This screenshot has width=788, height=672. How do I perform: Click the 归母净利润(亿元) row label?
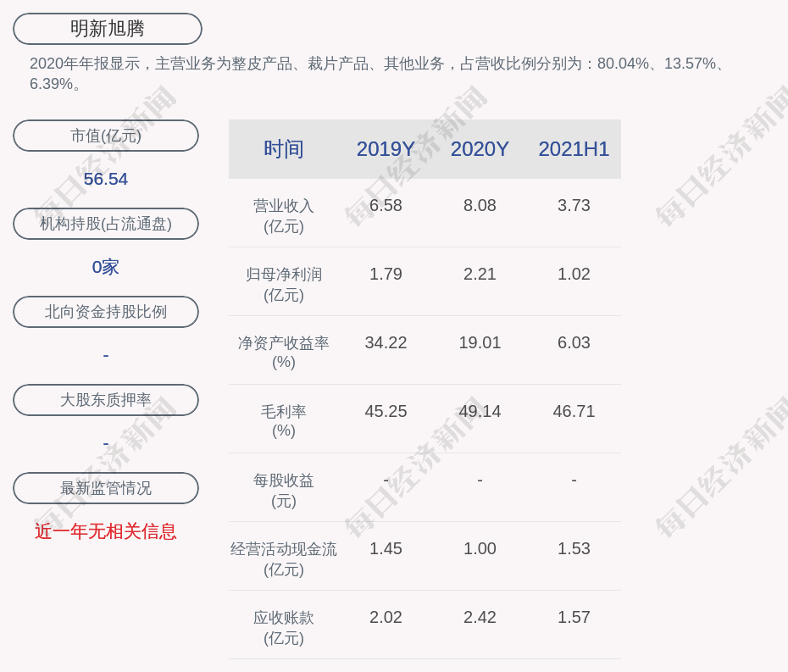point(284,285)
